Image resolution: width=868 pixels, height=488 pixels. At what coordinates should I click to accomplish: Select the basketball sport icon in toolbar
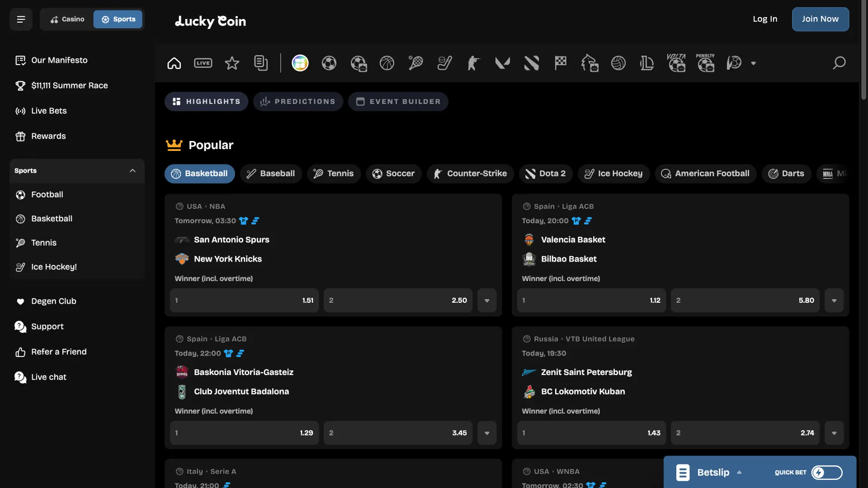pyautogui.click(x=387, y=63)
